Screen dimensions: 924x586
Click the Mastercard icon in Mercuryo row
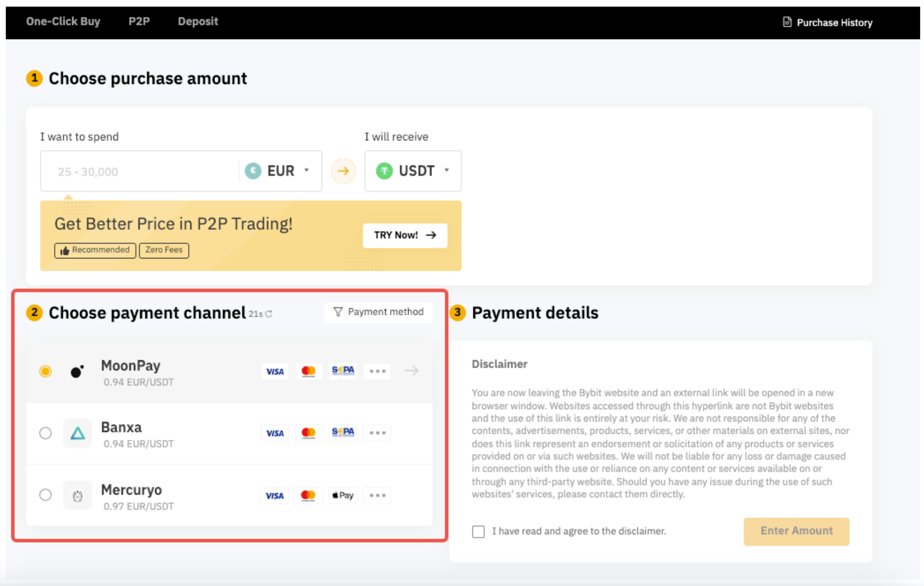coord(308,496)
